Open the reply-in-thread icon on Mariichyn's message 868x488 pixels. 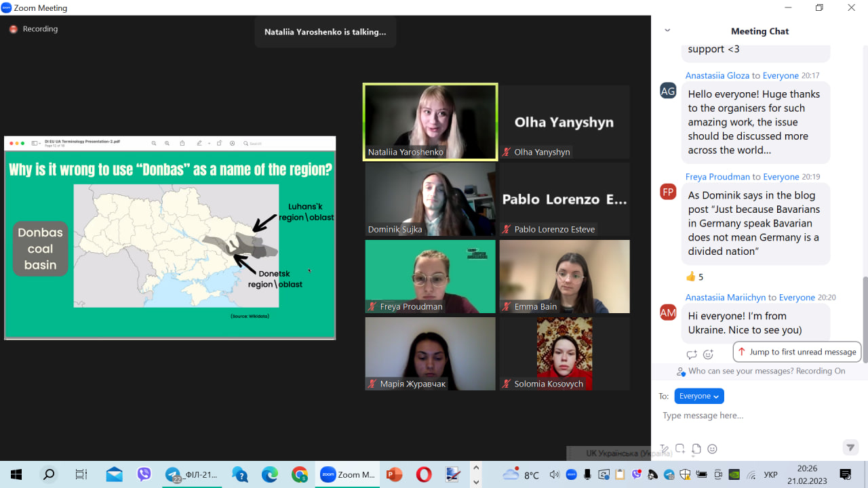click(x=692, y=354)
